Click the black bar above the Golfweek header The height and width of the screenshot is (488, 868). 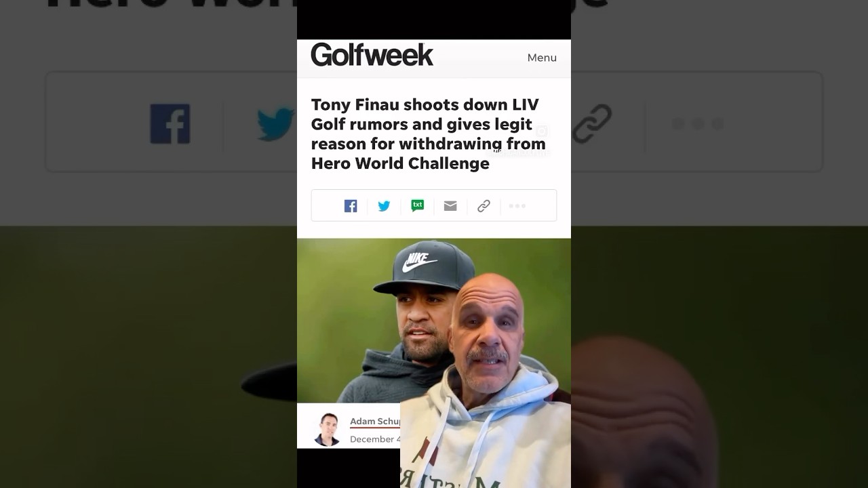(434, 20)
